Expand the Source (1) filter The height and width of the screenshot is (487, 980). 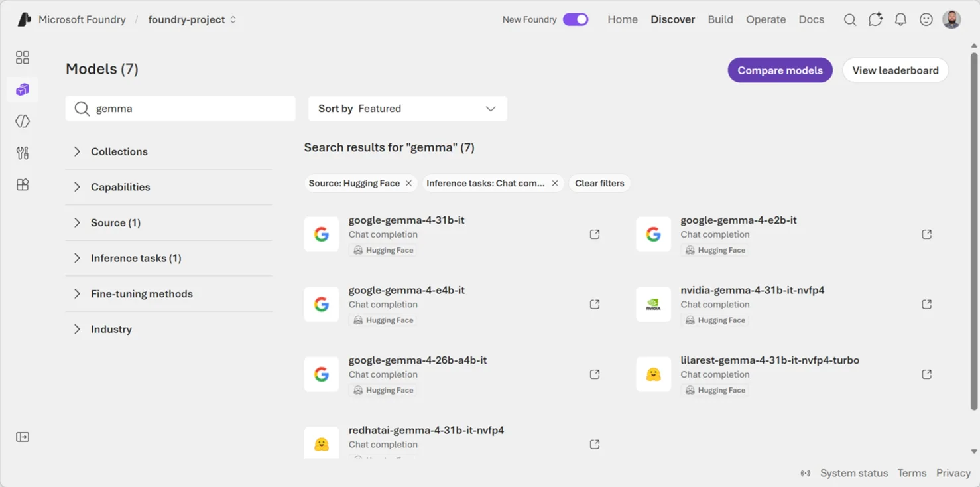coord(169,222)
